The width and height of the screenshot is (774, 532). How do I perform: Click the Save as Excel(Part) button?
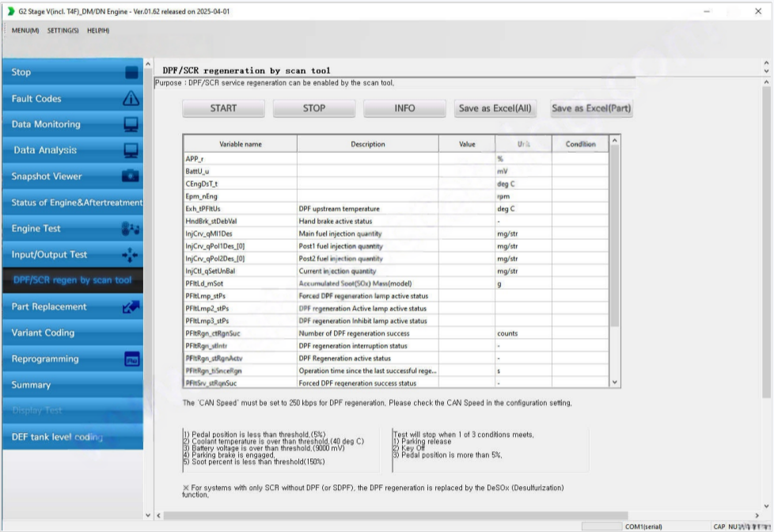pos(591,108)
